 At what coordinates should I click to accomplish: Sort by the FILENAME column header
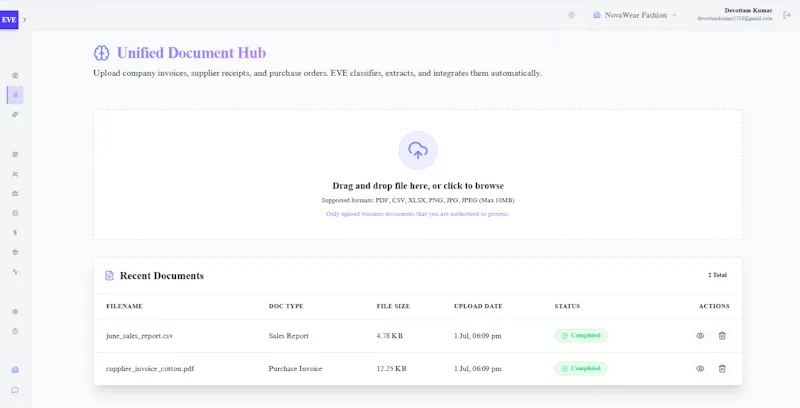(124, 306)
